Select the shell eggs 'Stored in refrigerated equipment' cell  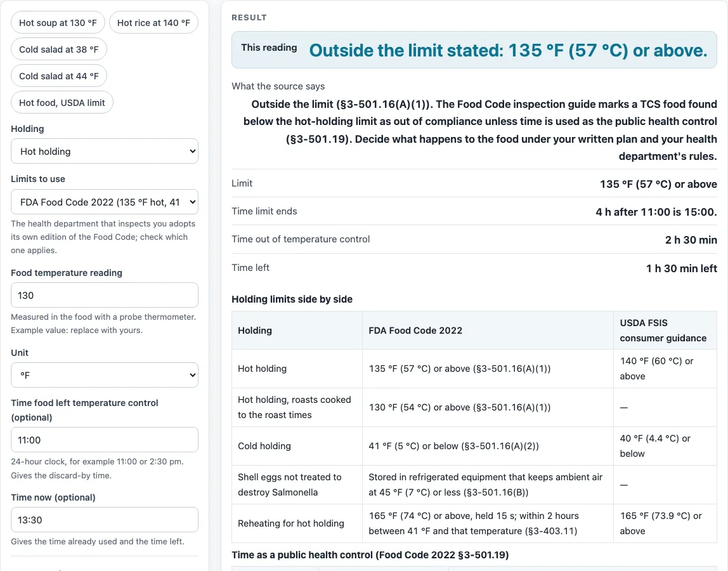coord(488,485)
